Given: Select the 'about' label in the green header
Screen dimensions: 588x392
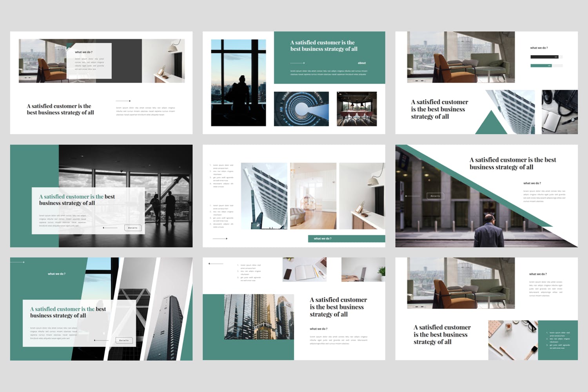Looking at the screenshot, I should (x=361, y=63).
